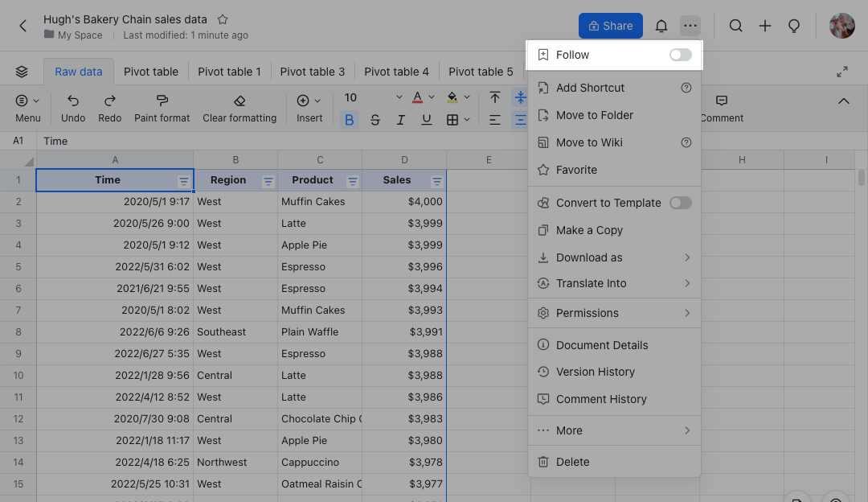The width and height of the screenshot is (868, 502).
Task: Click the Clear formatting eraser icon
Action: tap(240, 101)
